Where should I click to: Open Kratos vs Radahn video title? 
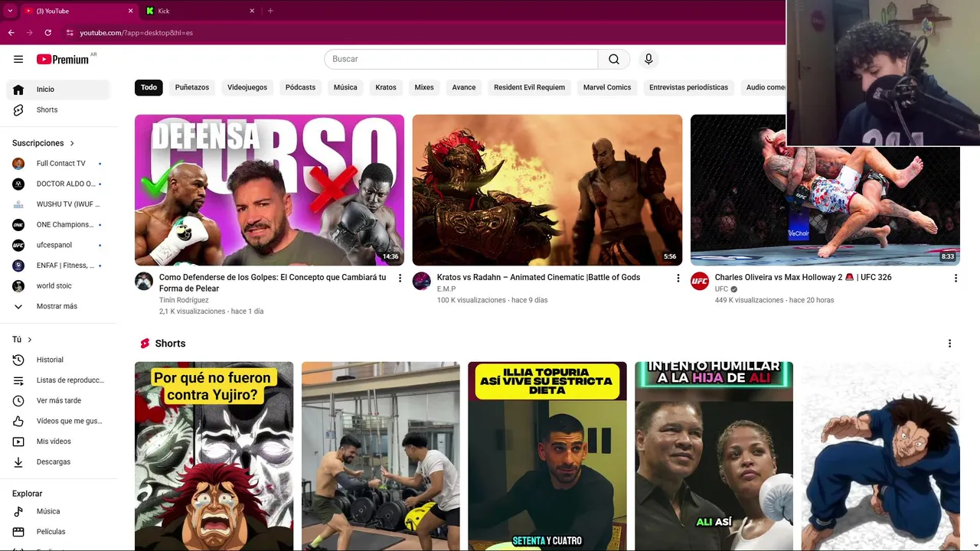(x=538, y=277)
